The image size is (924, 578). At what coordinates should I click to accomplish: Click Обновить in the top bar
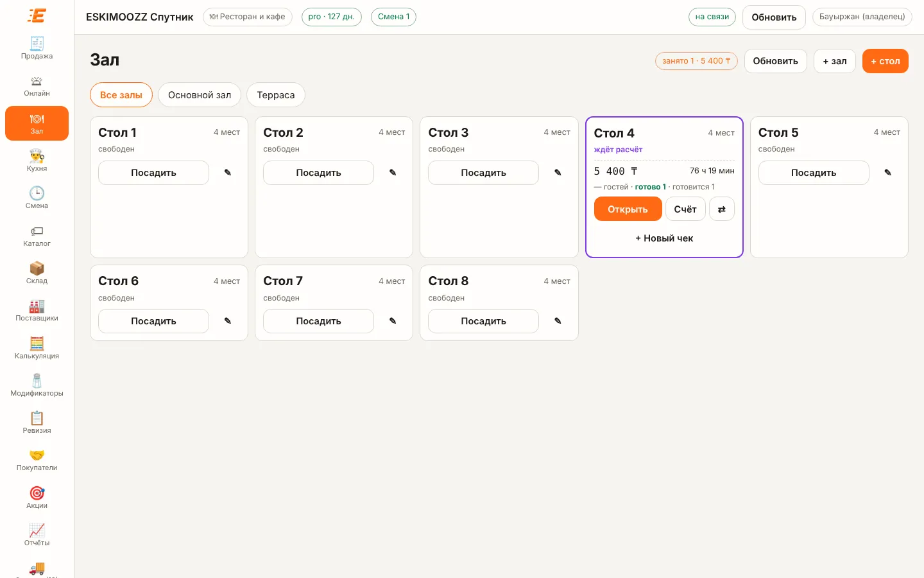pyautogui.click(x=774, y=17)
